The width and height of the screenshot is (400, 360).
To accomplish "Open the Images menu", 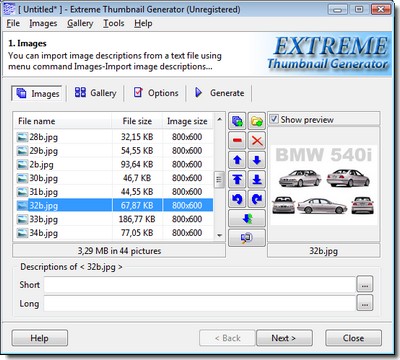I will tap(43, 24).
